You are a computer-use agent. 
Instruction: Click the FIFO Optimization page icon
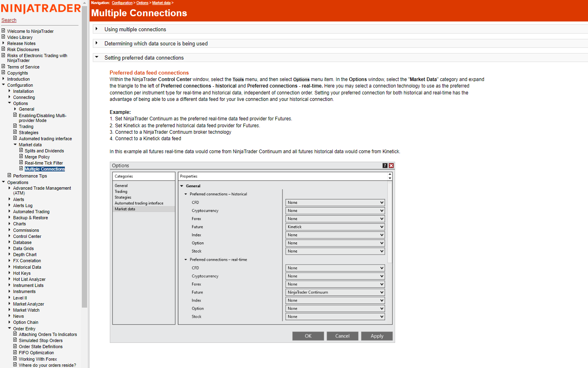click(x=15, y=352)
